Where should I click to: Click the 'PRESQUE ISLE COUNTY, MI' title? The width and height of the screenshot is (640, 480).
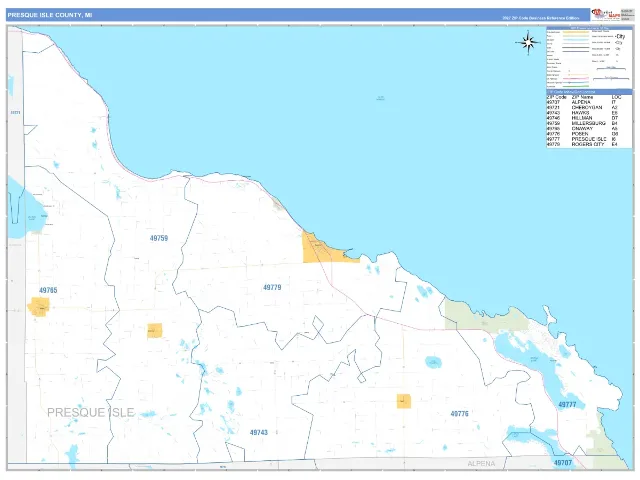point(50,15)
